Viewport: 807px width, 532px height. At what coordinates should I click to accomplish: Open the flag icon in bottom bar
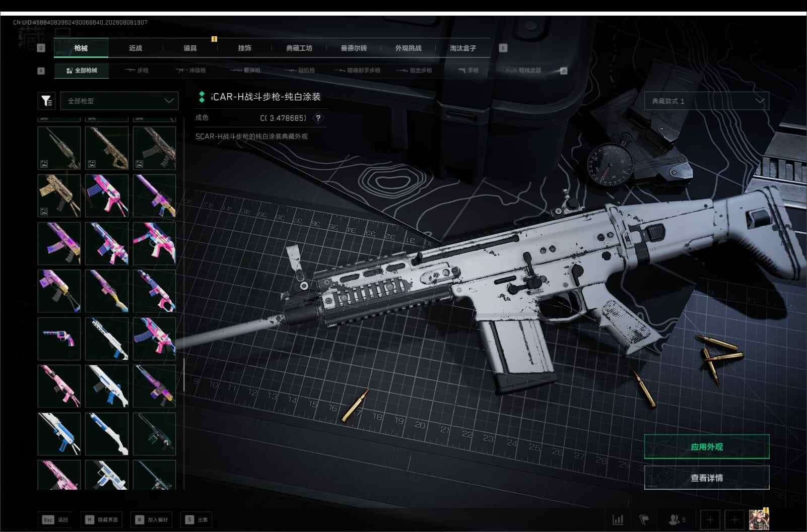pos(644,519)
